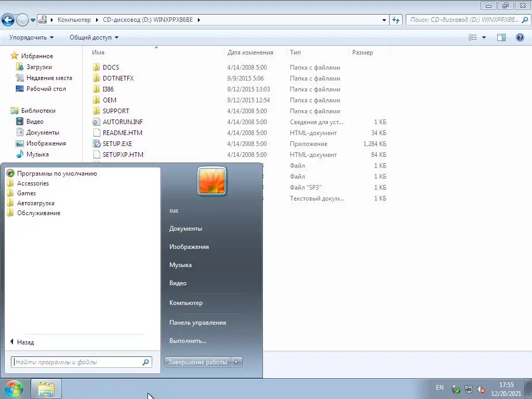Refresh the folder with the refresh icon
This screenshot has height=399, width=532.
[395, 20]
